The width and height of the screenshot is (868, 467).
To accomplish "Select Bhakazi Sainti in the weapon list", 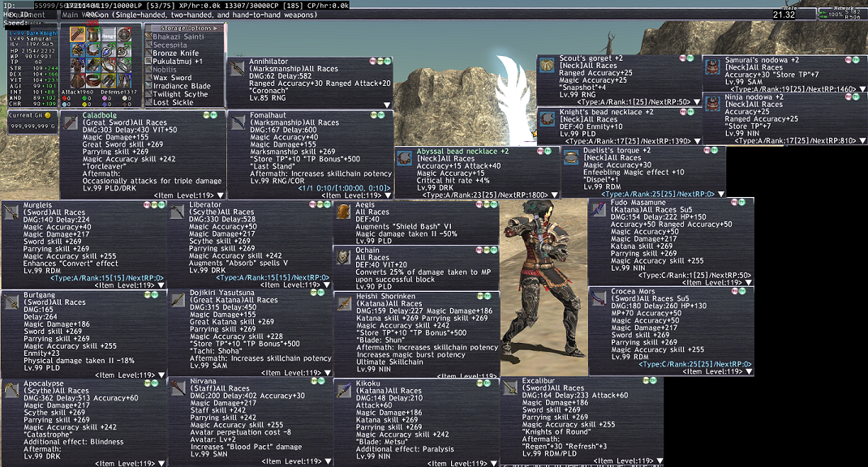I will [x=178, y=36].
